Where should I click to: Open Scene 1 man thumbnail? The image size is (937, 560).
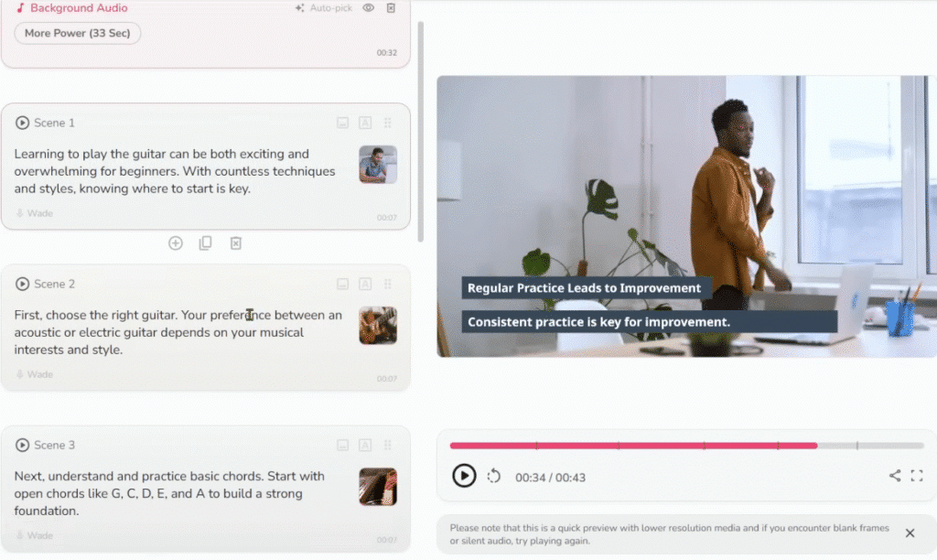click(x=378, y=165)
